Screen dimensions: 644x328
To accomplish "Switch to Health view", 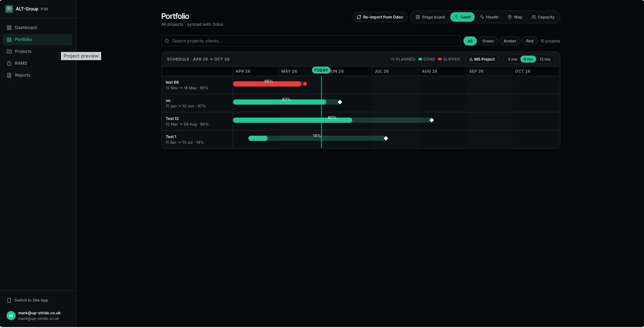I will [489, 17].
